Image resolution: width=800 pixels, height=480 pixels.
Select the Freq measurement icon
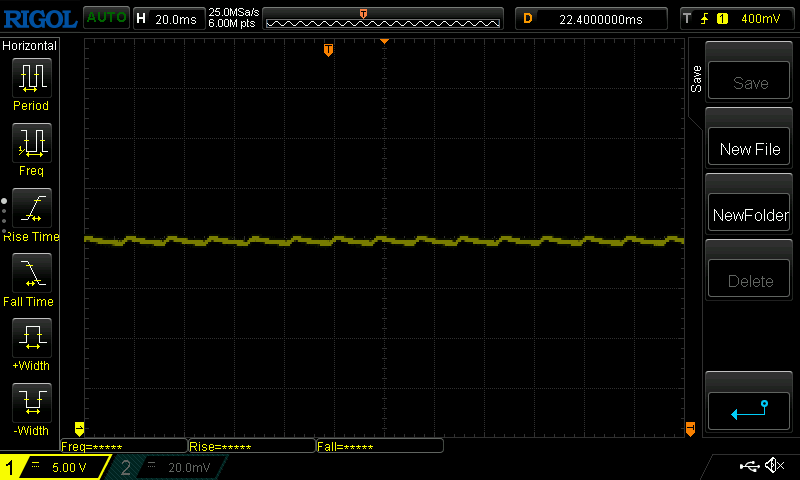point(30,143)
